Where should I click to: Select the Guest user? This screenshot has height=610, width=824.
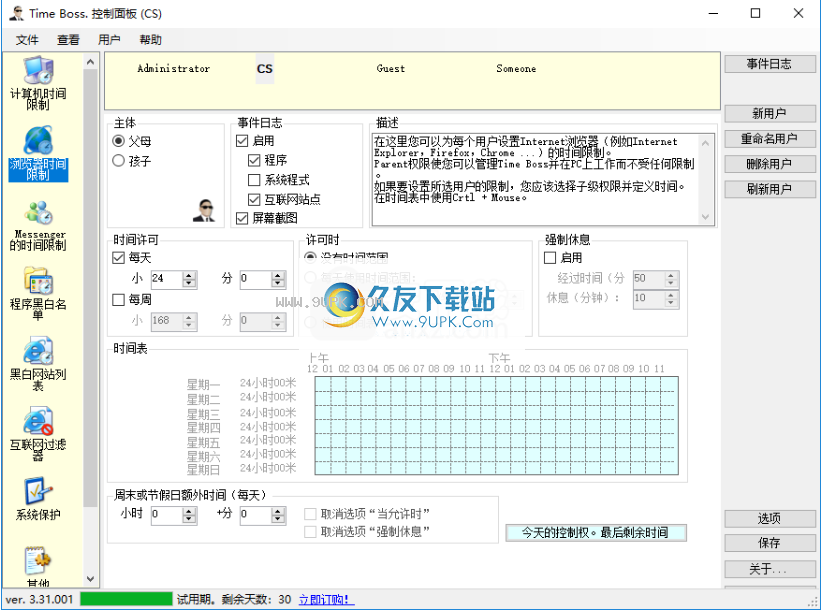pos(390,69)
